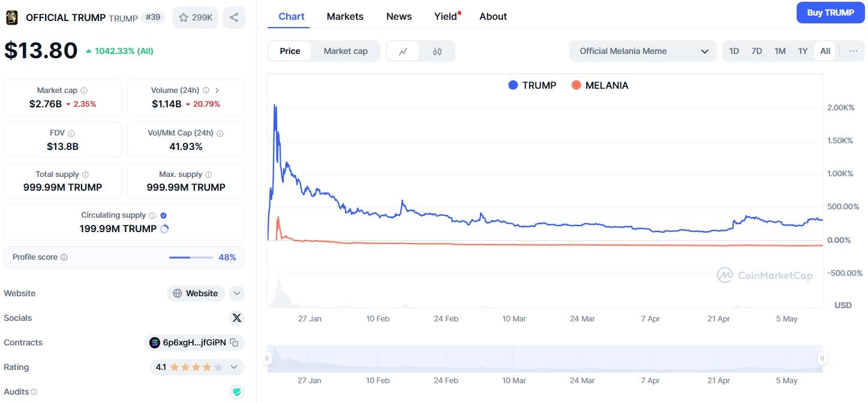868x403 pixels.
Task: Click the Buy TRUMP button
Action: (830, 13)
